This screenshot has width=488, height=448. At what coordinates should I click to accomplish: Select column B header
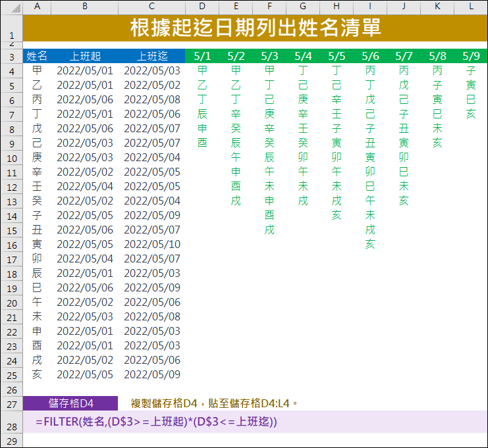tap(85, 7)
